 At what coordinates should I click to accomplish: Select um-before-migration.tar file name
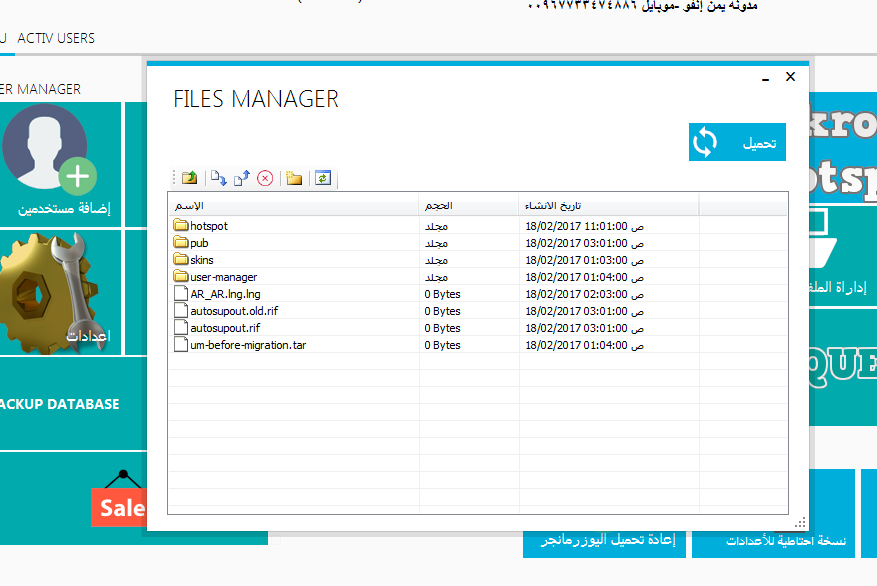248,345
